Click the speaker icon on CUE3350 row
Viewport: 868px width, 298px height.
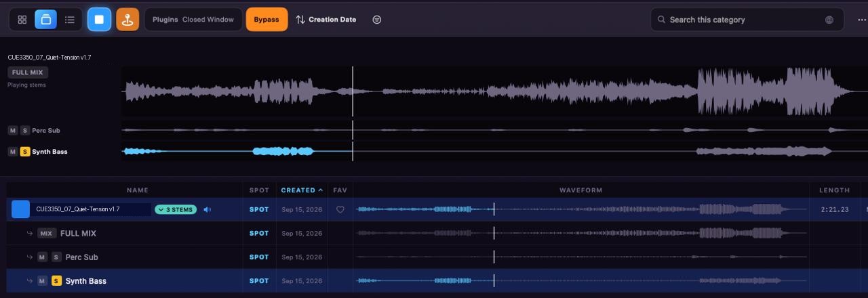pos(207,209)
